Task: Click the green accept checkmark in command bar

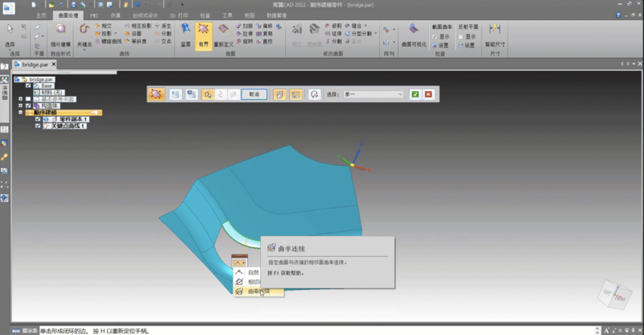Action: click(x=415, y=94)
